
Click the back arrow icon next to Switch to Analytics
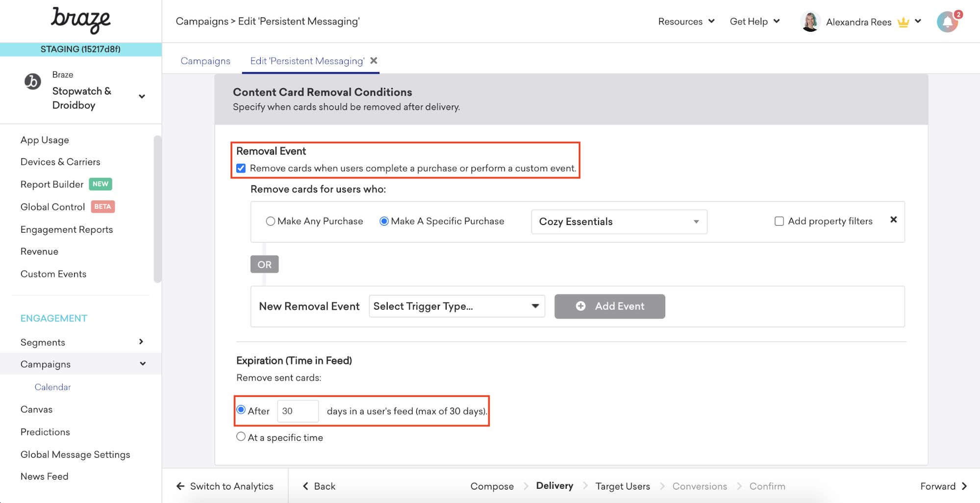pos(180,486)
